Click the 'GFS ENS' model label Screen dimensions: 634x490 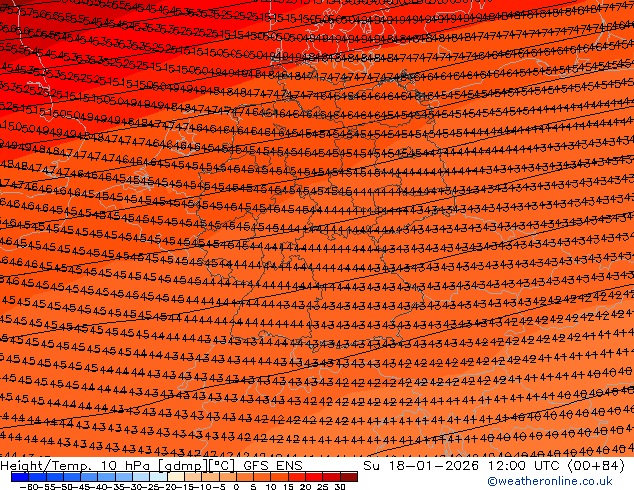(x=273, y=466)
